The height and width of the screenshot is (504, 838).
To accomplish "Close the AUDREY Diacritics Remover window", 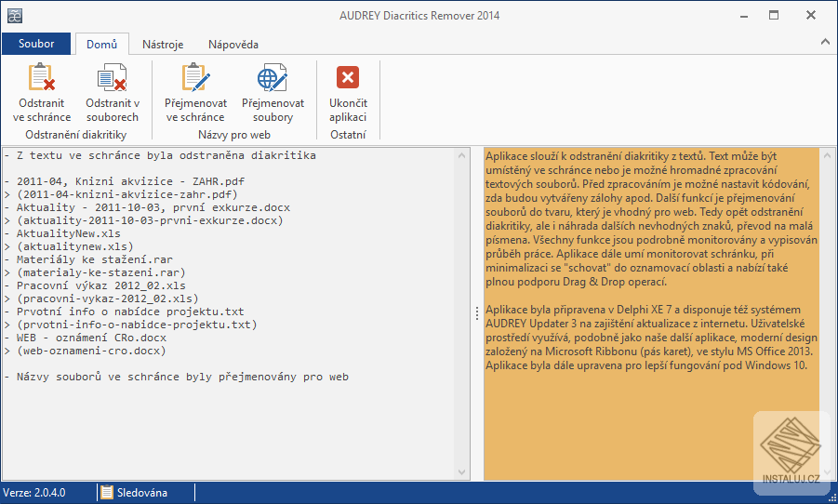I will pos(811,16).
